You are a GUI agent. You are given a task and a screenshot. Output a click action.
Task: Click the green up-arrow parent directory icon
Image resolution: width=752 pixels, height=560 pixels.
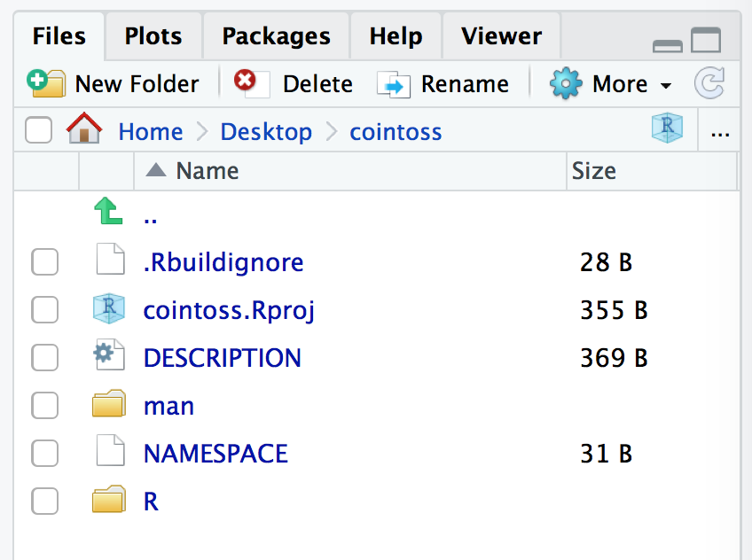tap(108, 214)
